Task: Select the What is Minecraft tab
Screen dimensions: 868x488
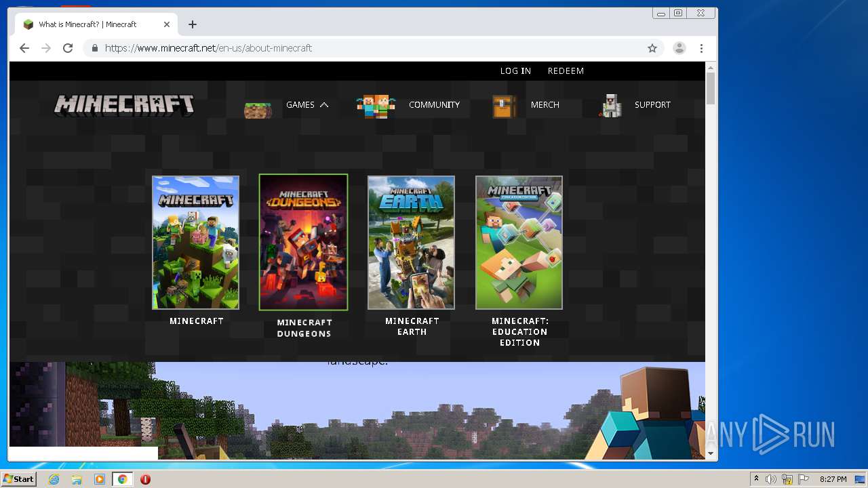Action: (96, 24)
